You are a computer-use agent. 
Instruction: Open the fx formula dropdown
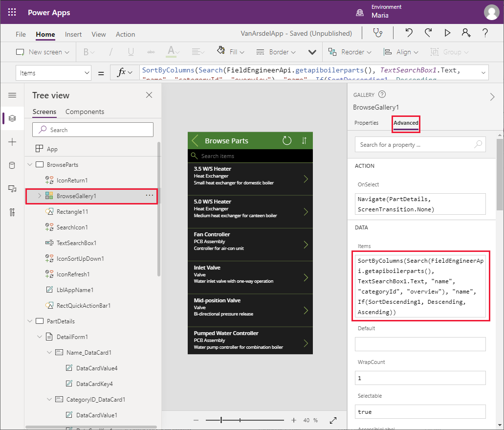click(125, 73)
